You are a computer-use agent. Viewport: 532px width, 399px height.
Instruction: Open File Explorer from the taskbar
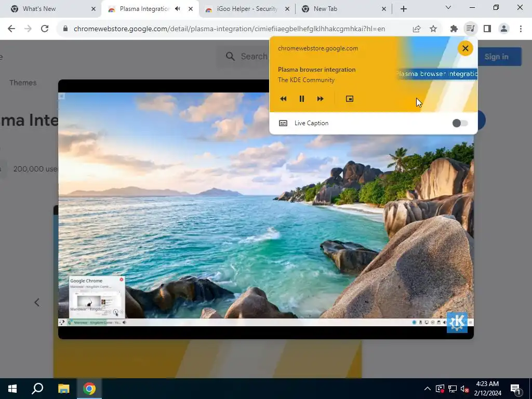pos(63,389)
